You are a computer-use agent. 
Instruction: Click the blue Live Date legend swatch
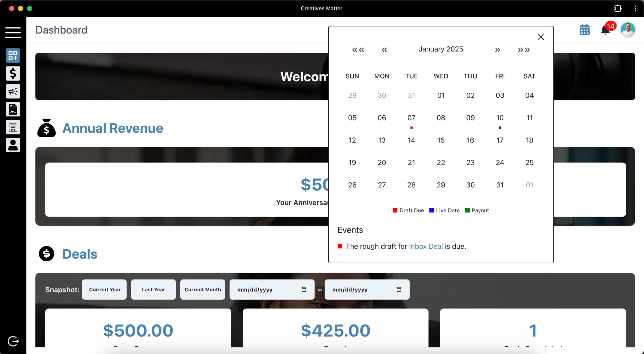click(x=431, y=210)
